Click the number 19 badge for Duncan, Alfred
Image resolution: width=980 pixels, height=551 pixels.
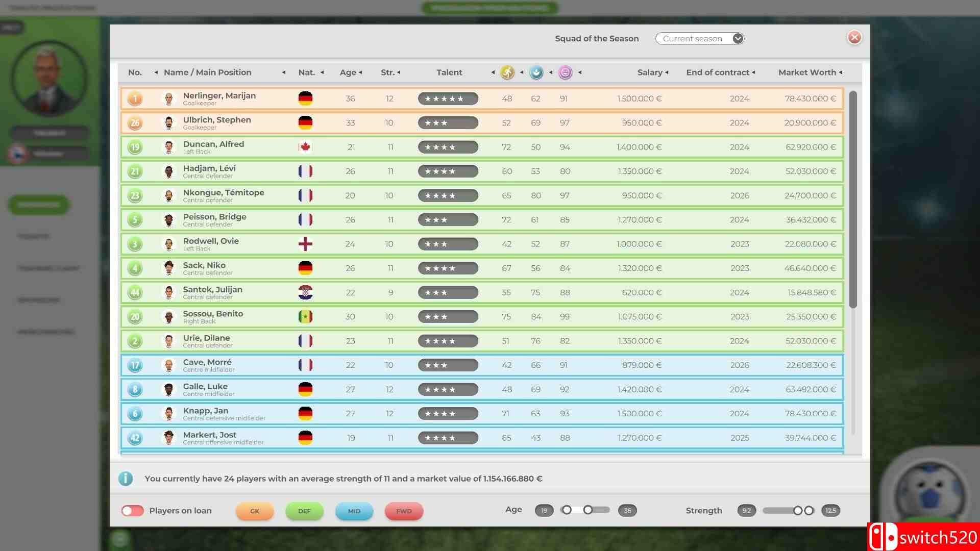(135, 147)
